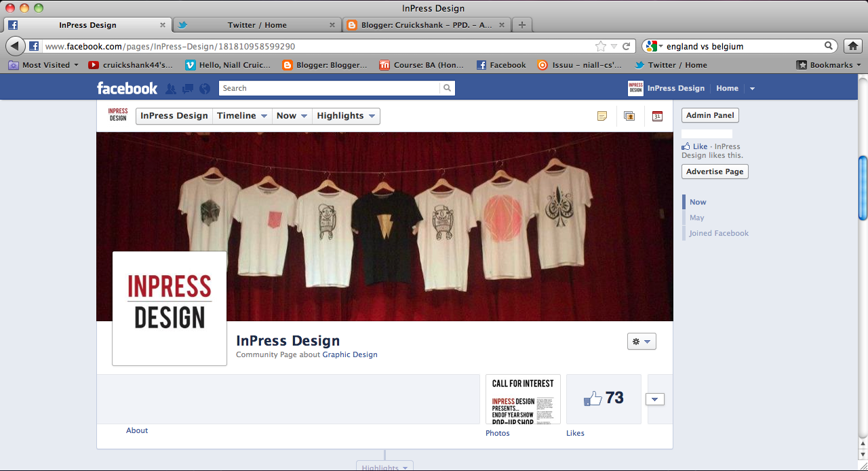Screen dimensions: 868x471
Task: Open the About link
Action: pyautogui.click(x=137, y=430)
